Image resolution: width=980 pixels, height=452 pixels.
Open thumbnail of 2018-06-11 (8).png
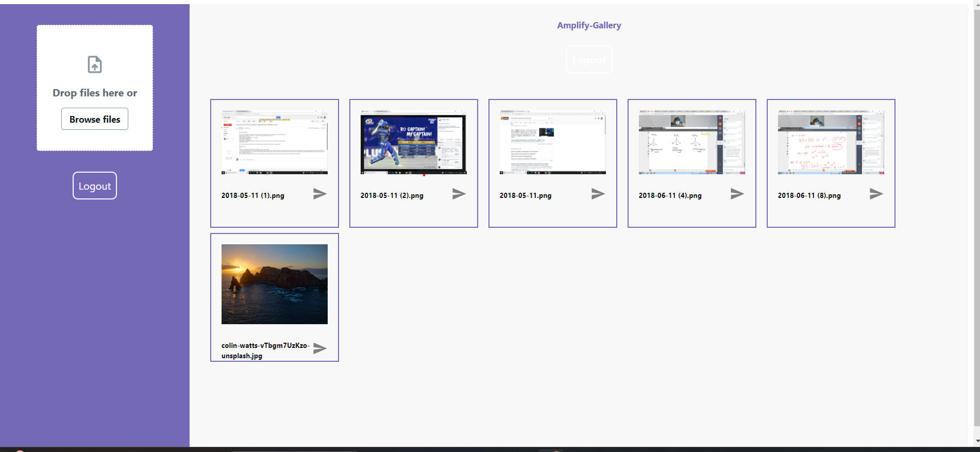tap(831, 142)
